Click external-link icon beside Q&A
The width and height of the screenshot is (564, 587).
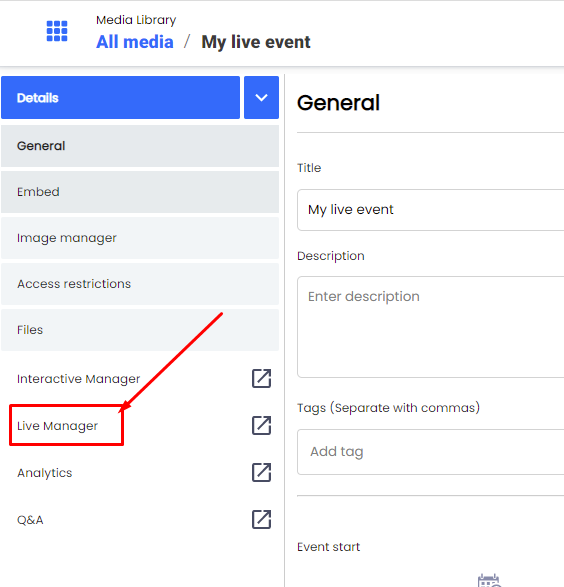(261, 519)
